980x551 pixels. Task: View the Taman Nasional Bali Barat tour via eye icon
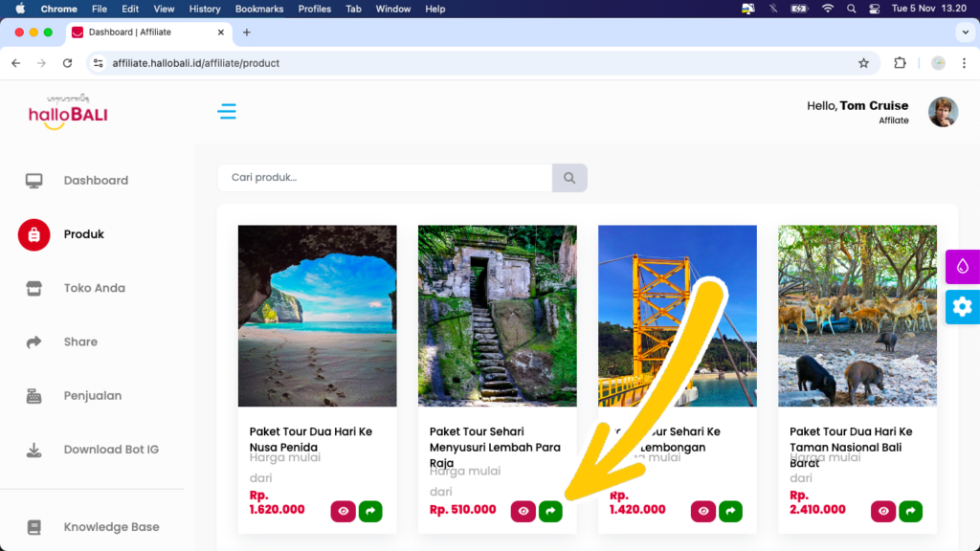click(883, 511)
